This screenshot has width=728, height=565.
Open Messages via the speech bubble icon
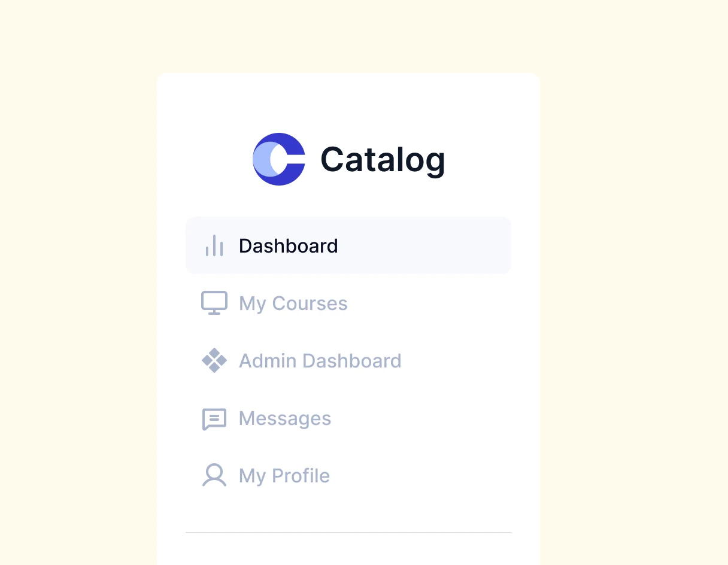pos(214,418)
